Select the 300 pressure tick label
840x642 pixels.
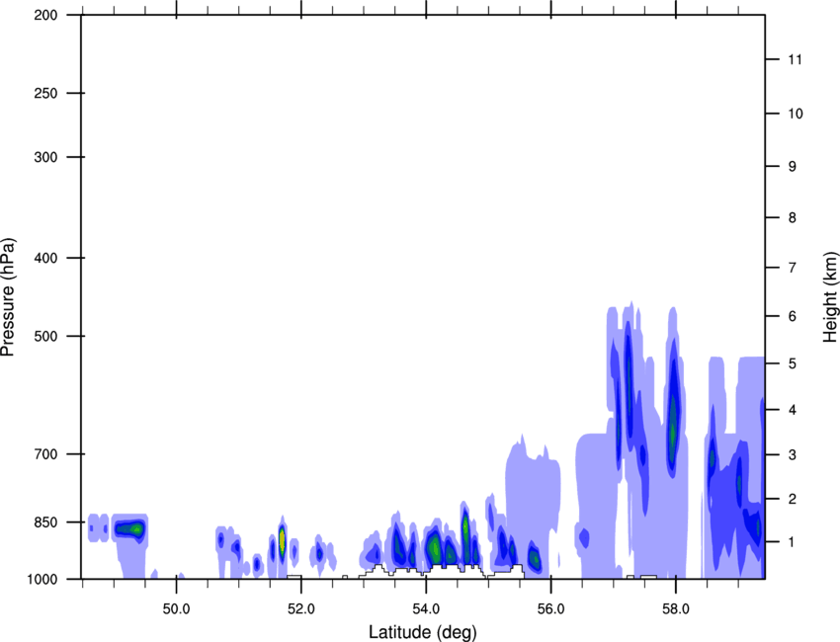point(45,157)
